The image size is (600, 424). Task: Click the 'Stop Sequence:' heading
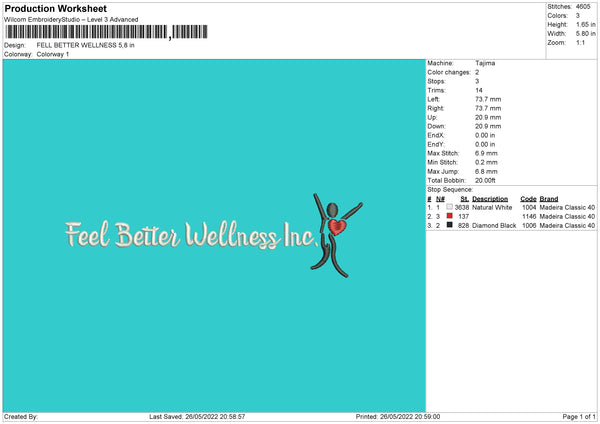point(450,190)
